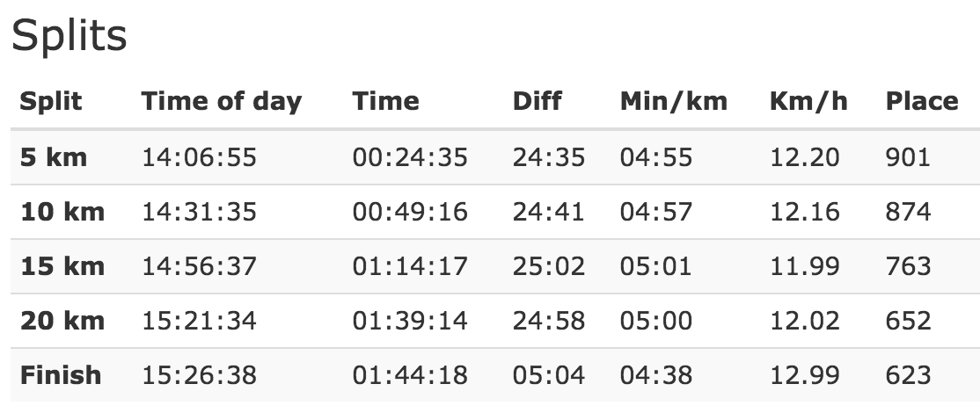Click the Min/km column header
The image size is (980, 413).
(x=673, y=101)
